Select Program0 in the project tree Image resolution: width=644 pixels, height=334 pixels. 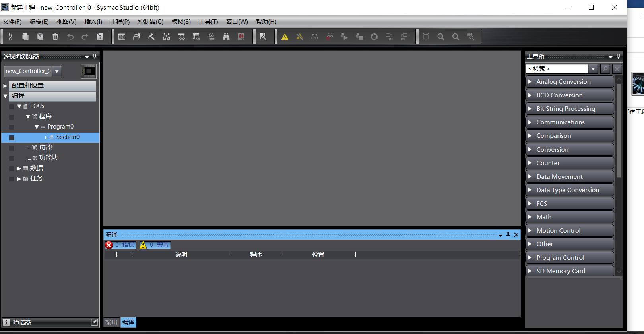click(60, 127)
